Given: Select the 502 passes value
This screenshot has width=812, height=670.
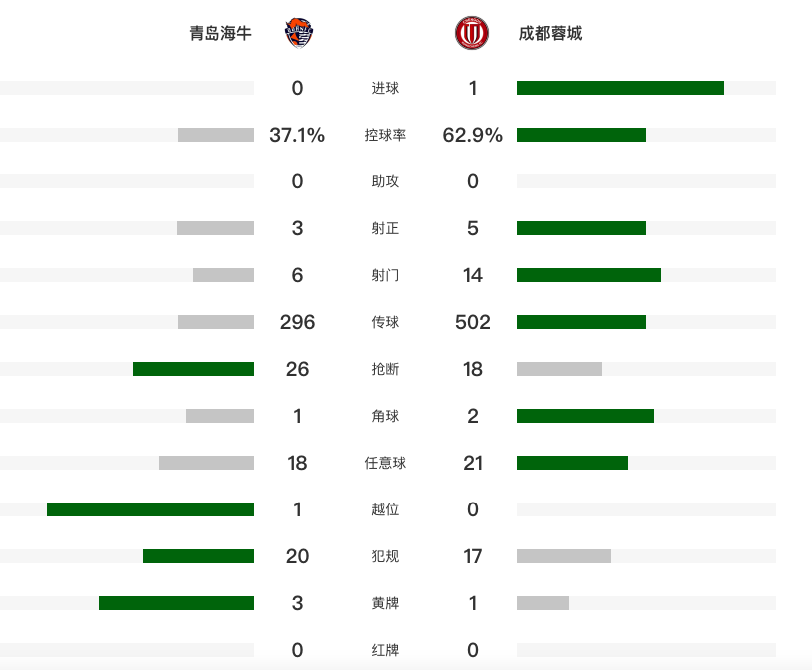Looking at the screenshot, I should 472,322.
